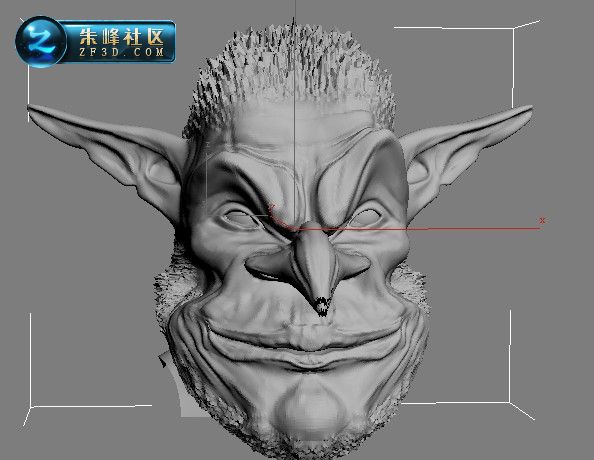This screenshot has width=594, height=460.
Task: Click the red X axis gizmo line
Action: click(417, 228)
